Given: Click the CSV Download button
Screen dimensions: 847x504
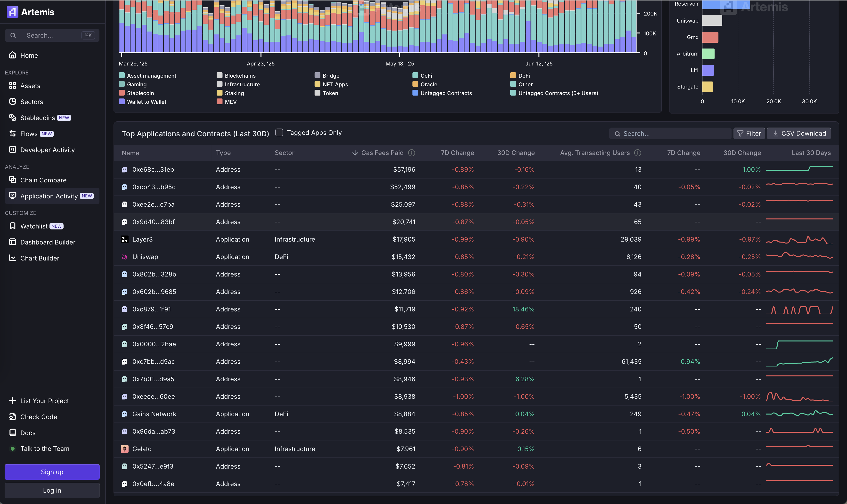Looking at the screenshot, I should pyautogui.click(x=799, y=133).
